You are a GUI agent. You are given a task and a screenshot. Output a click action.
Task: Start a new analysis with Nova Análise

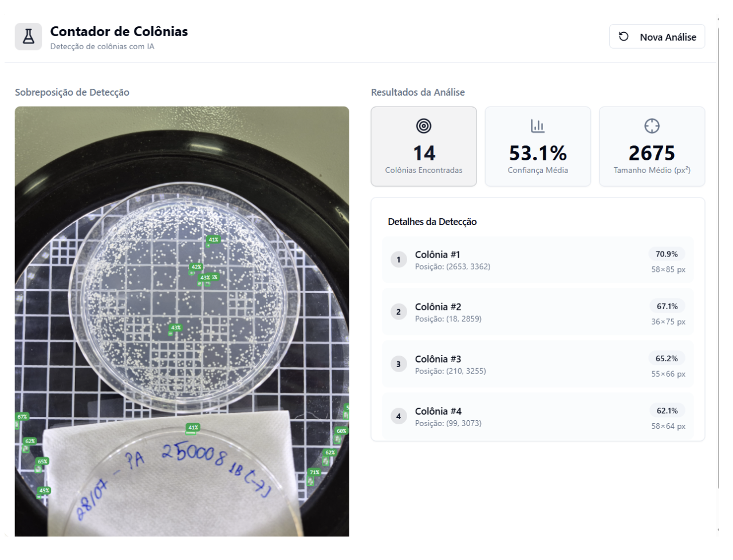[x=657, y=37]
